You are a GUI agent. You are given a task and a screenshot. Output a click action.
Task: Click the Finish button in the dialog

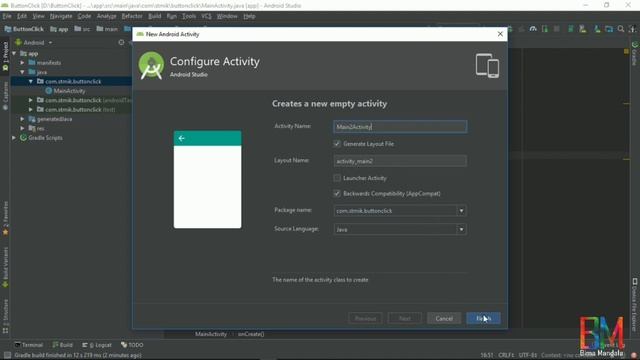tap(483, 318)
